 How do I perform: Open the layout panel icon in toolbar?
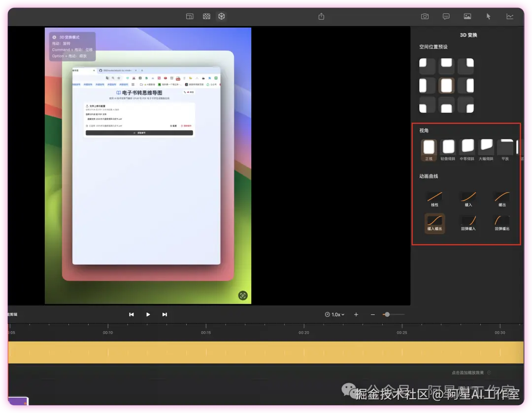point(190,16)
